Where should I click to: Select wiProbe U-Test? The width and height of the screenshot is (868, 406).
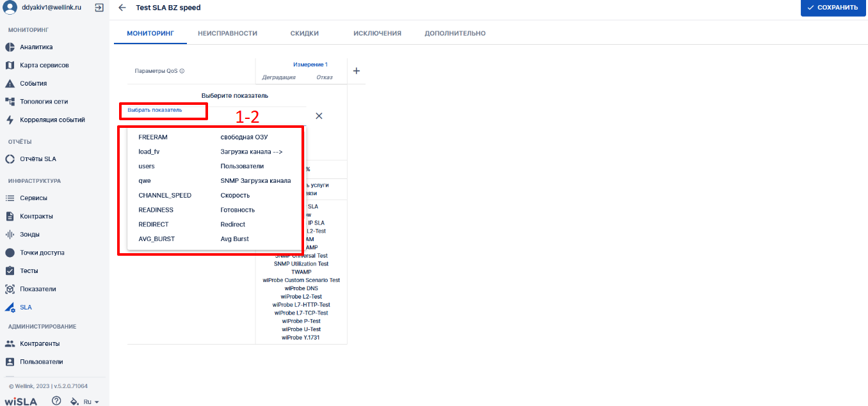click(x=301, y=329)
